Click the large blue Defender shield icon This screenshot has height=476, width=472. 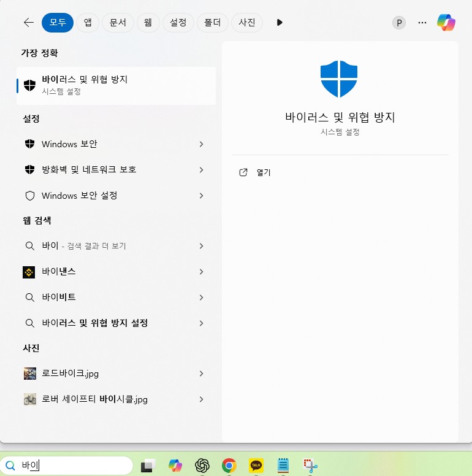coord(339,79)
